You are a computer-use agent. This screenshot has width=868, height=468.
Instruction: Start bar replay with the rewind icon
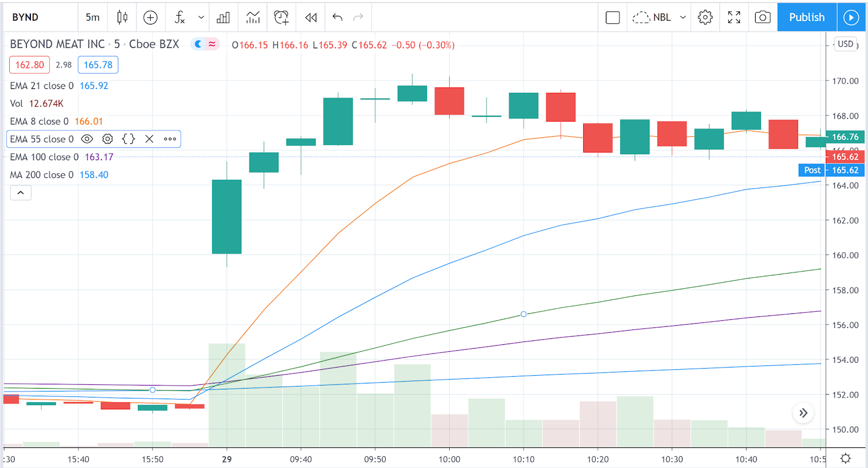[311, 17]
